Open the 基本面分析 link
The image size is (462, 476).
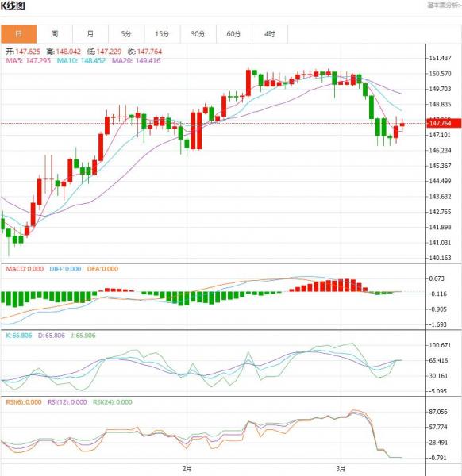[x=445, y=6]
